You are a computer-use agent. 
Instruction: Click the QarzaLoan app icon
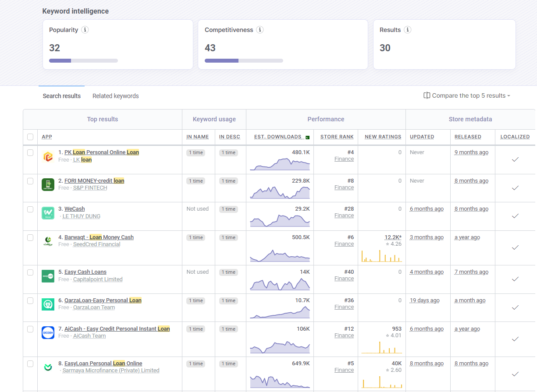click(x=48, y=304)
